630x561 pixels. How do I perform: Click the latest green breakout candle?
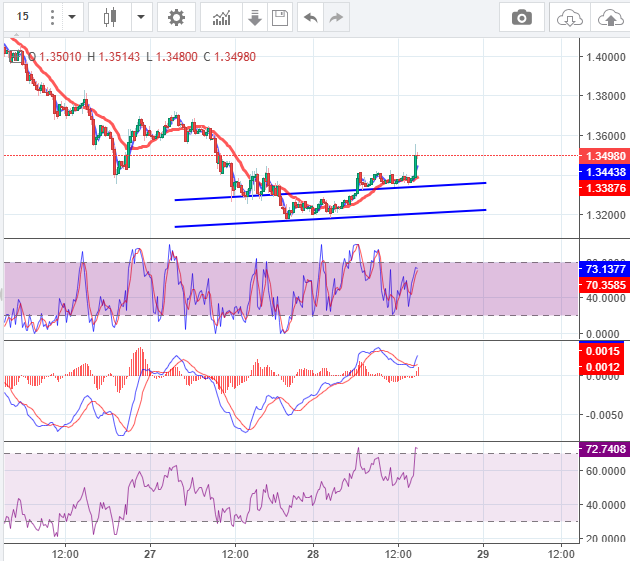415,166
